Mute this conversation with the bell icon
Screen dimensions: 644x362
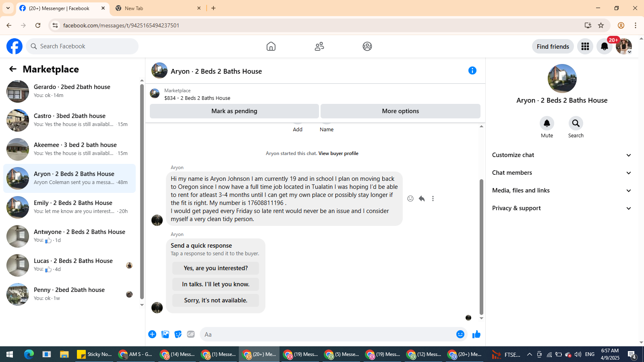pyautogui.click(x=547, y=123)
